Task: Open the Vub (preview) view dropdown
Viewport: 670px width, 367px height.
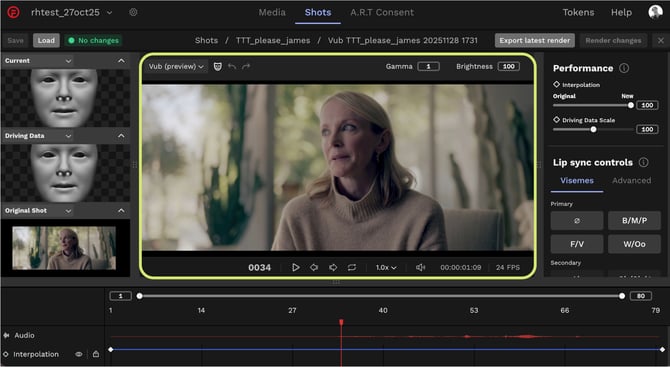Action: (176, 66)
